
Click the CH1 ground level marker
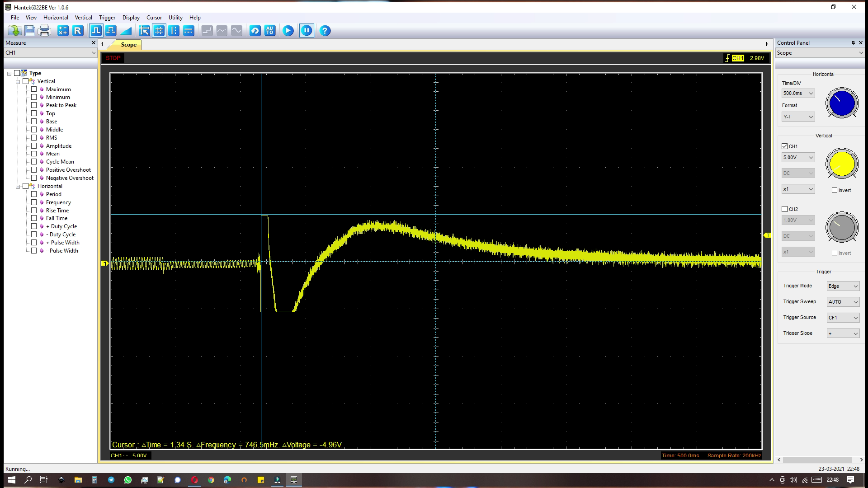[105, 263]
